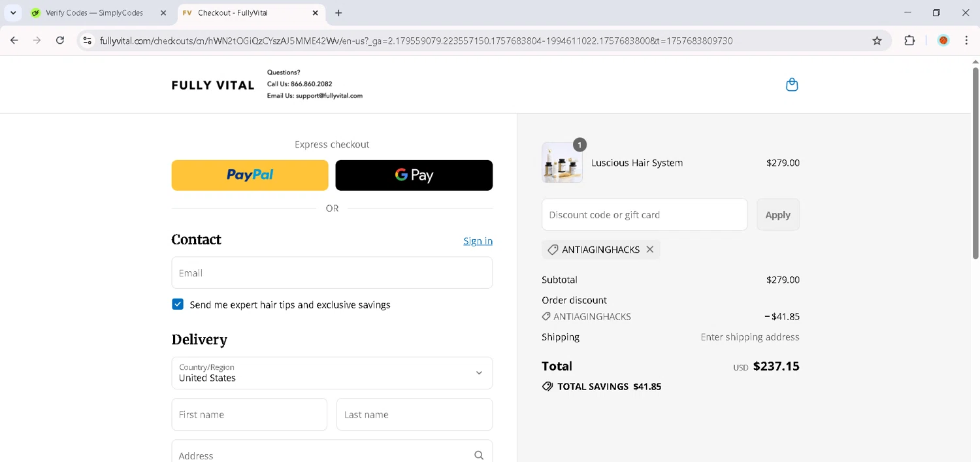View site information icon in address bar
This screenshot has width=980, height=462.
point(87,41)
